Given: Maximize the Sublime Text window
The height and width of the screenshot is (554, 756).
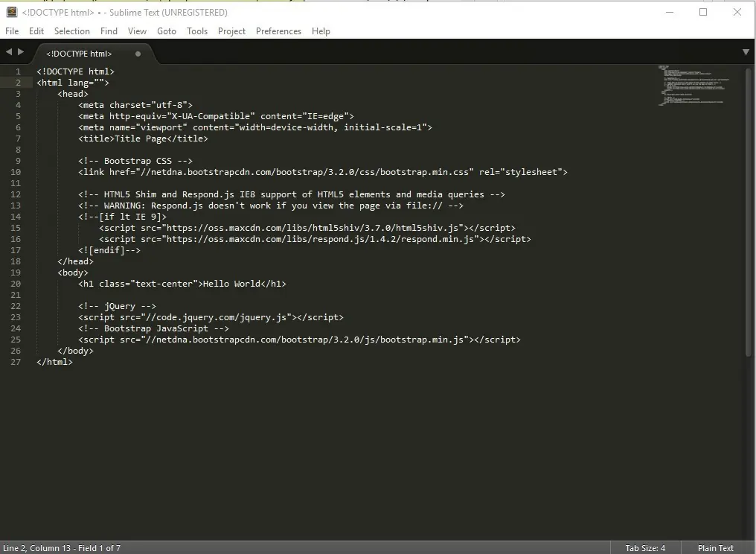Looking at the screenshot, I should pyautogui.click(x=703, y=12).
